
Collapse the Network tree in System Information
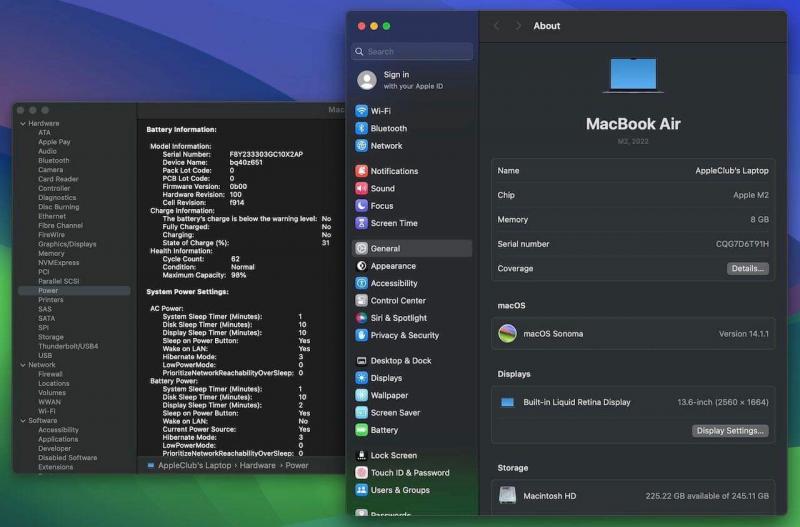coord(23,365)
